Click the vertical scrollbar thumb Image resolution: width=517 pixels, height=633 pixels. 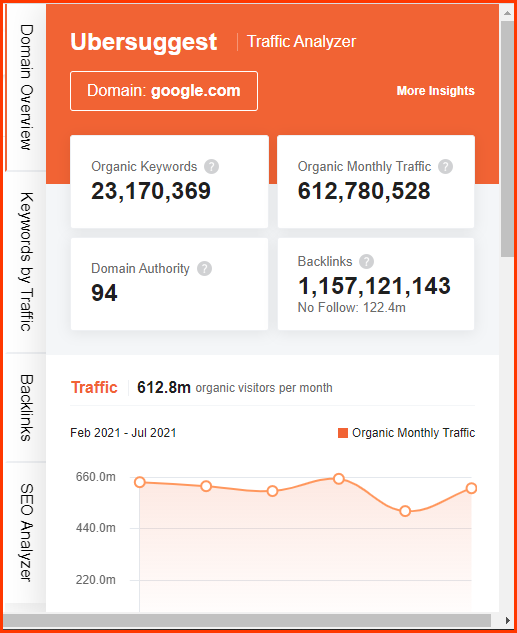(x=507, y=138)
